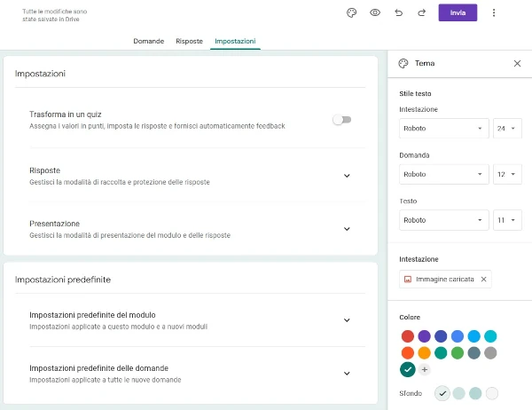Open the three-dot more options menu
The image size is (532, 410).
[494, 13]
